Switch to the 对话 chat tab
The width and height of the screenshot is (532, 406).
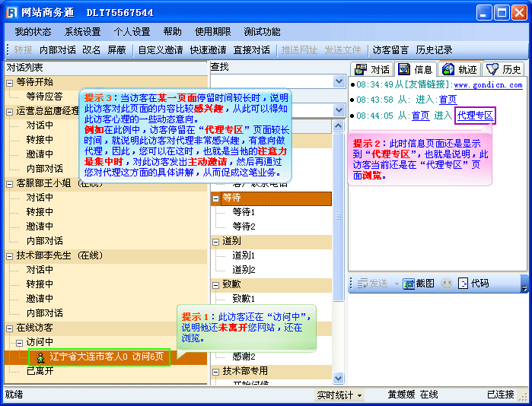click(x=371, y=69)
